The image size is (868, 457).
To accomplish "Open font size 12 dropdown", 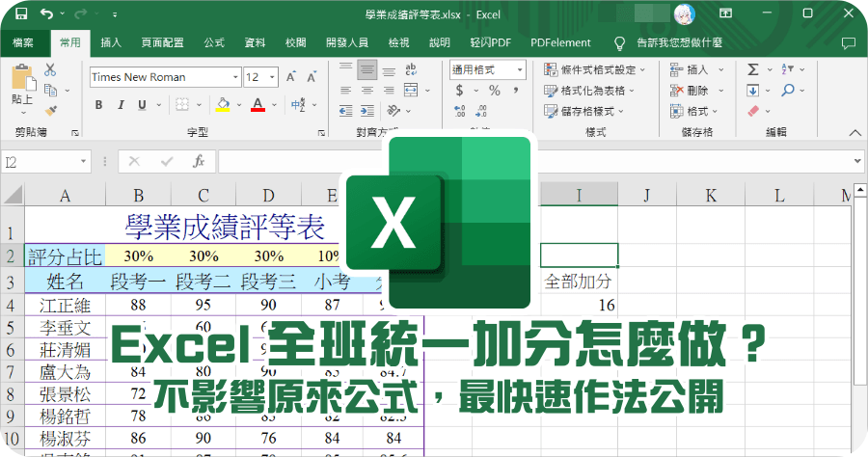I will (272, 77).
